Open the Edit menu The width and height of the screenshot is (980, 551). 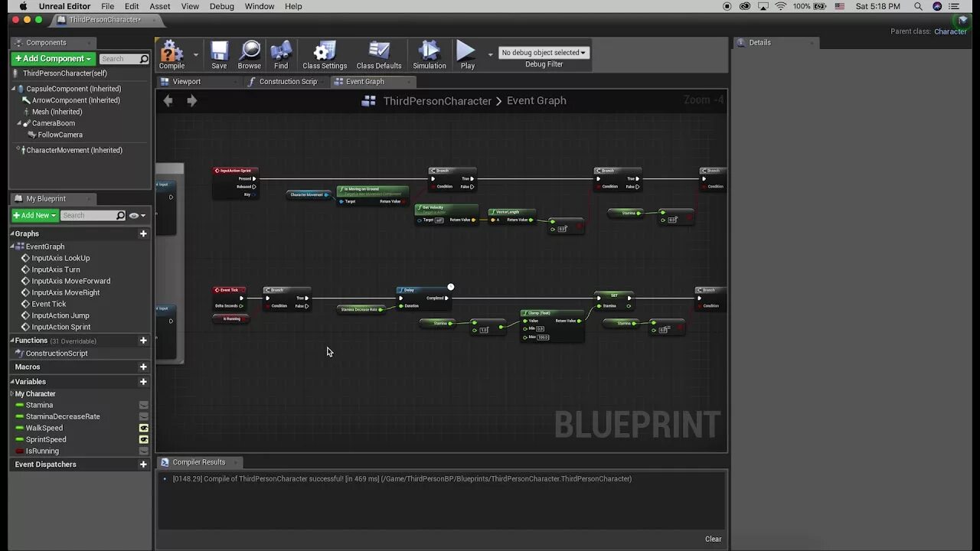coord(132,6)
